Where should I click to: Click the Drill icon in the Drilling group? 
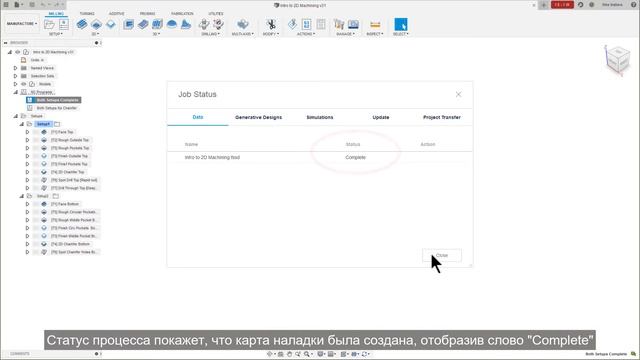click(x=204, y=24)
